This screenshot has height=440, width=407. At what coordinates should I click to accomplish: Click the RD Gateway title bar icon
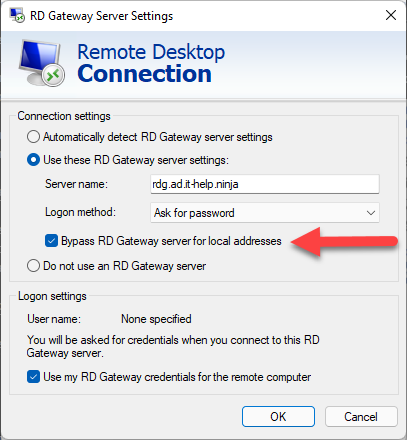click(17, 15)
